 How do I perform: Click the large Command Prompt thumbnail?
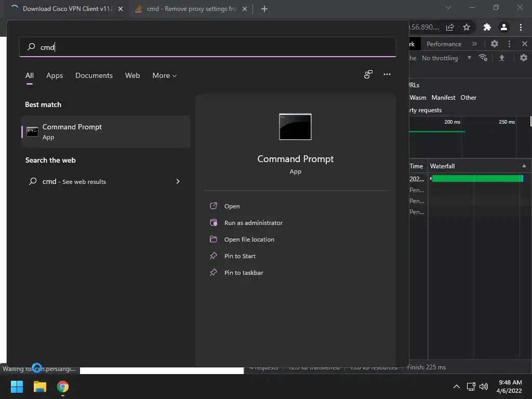coord(295,127)
